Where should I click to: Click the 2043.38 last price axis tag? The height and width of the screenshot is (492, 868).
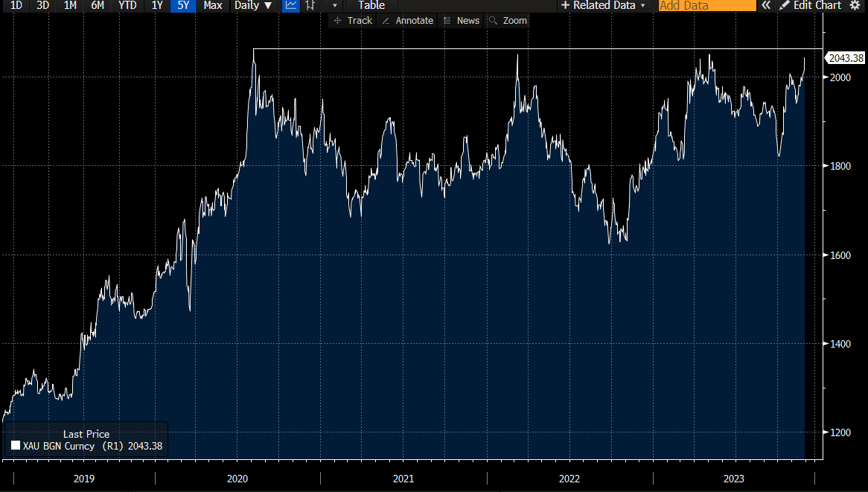click(x=846, y=58)
